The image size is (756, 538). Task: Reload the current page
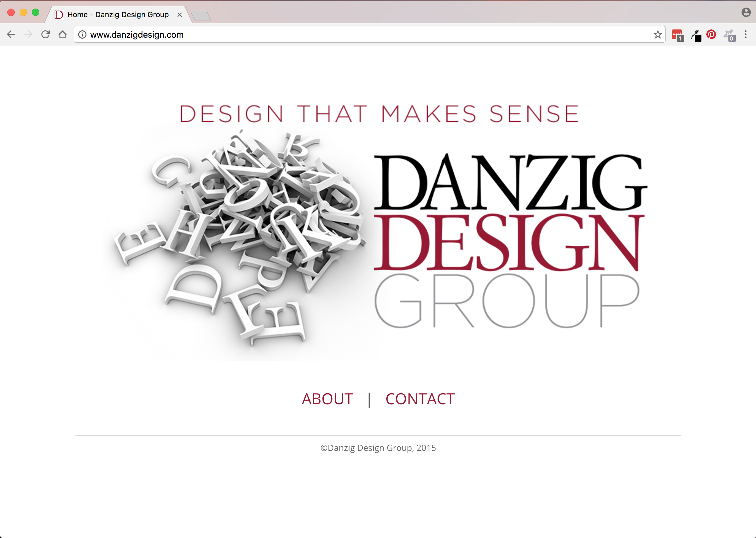[45, 34]
